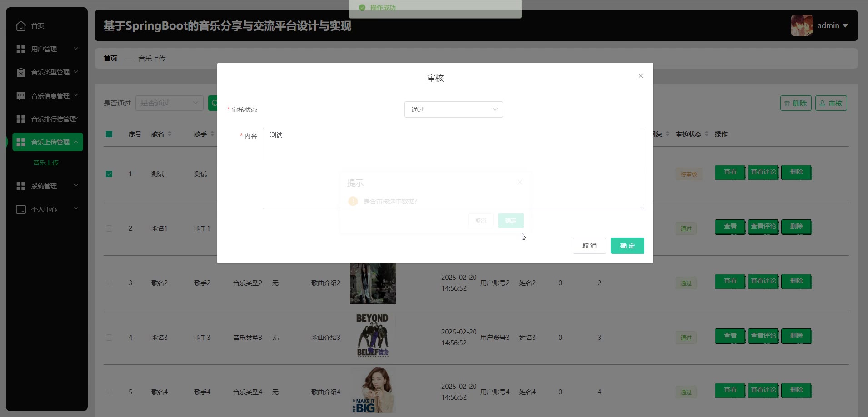Image resolution: width=868 pixels, height=417 pixels.
Task: Check the row 2 歌名1 checkbox
Action: point(109,228)
